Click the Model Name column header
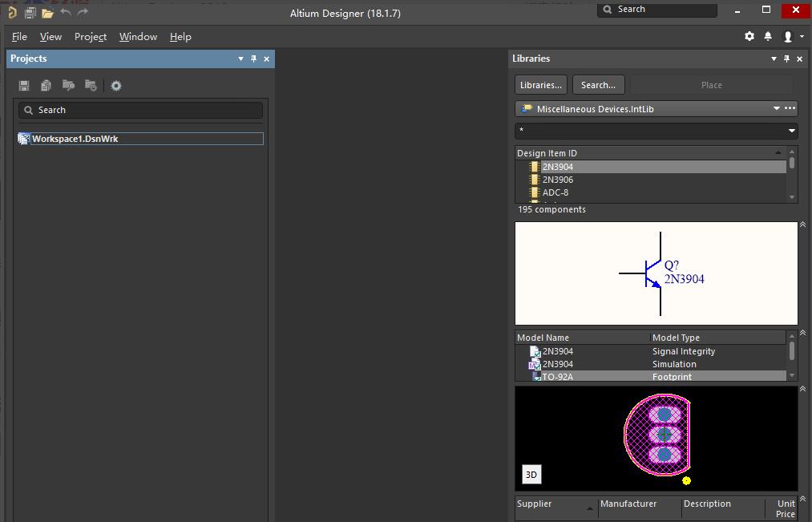 pyautogui.click(x=583, y=338)
